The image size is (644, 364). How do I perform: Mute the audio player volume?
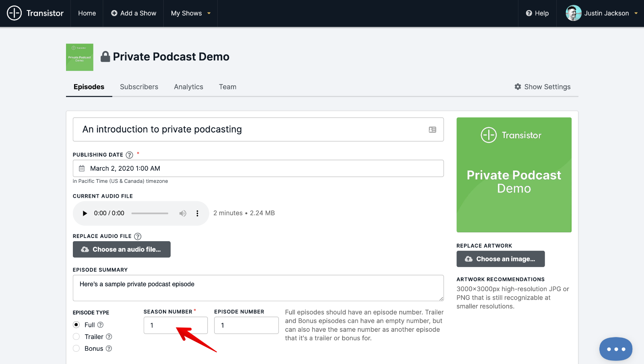pos(183,213)
